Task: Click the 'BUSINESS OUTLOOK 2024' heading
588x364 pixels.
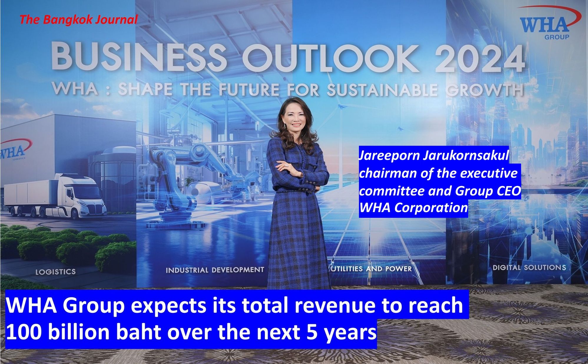Action: click(288, 57)
